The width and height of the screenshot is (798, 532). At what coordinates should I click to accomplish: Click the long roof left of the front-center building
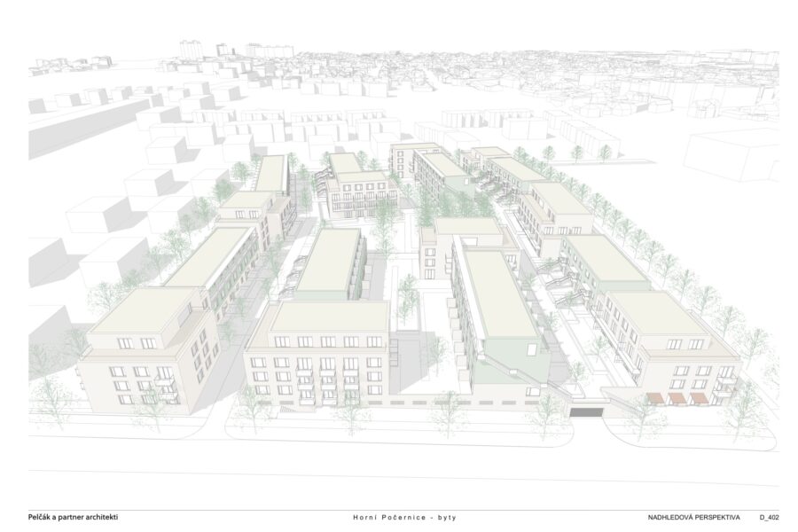pos(210,256)
